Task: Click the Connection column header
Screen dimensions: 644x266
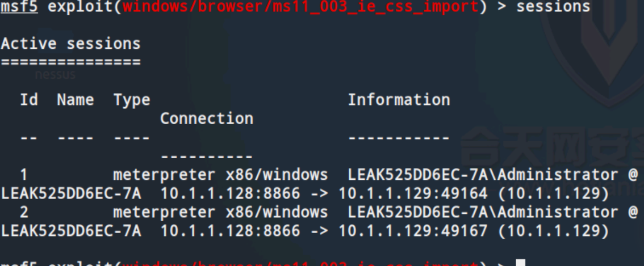Action: tap(207, 119)
